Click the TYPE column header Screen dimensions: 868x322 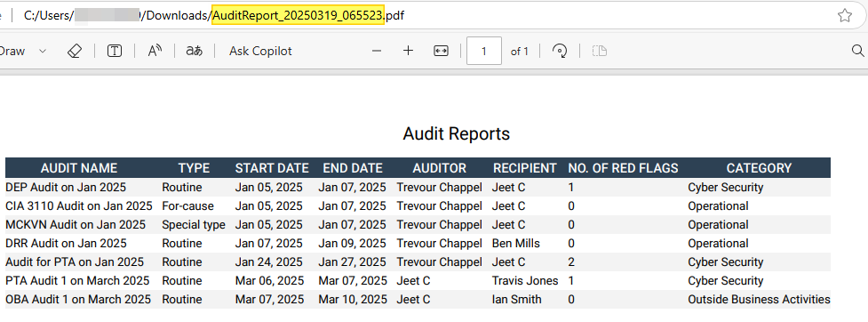pos(194,168)
